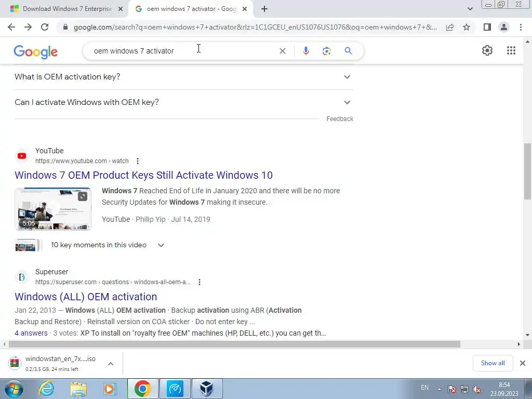Go back to the previous page

click(11, 27)
